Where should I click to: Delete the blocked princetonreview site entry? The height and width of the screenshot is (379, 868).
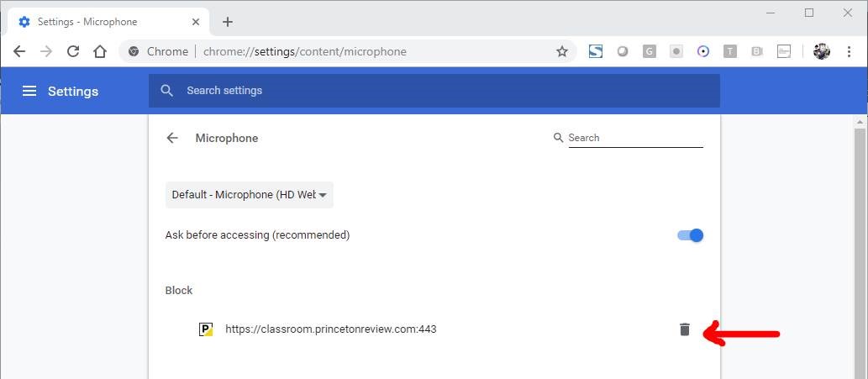tap(684, 329)
